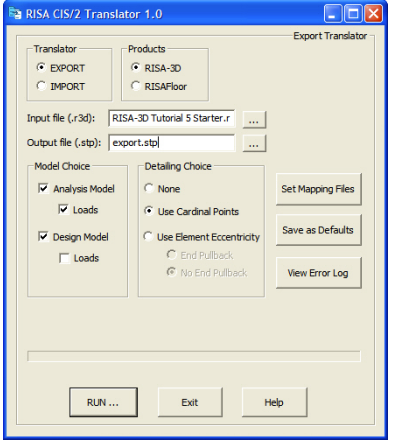
Task: Browse for output .stp file
Action: (254, 143)
